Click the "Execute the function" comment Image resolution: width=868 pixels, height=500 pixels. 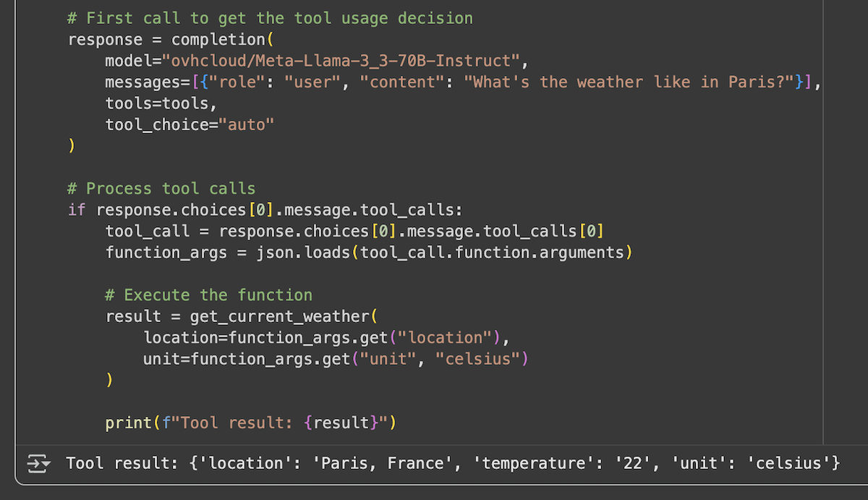pos(208,295)
